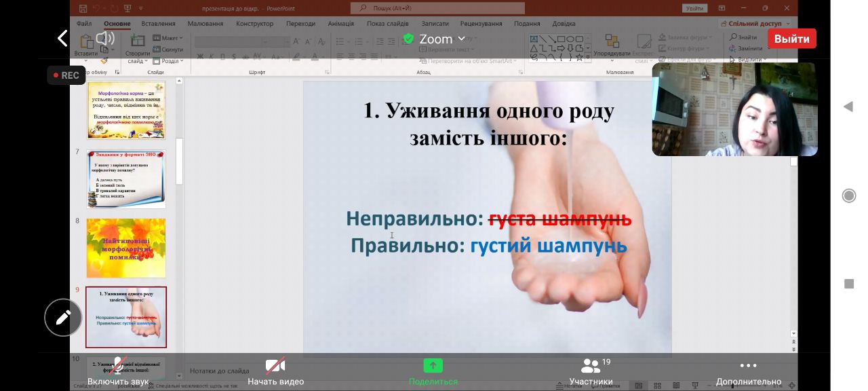The height and width of the screenshot is (391, 868).
Task: Open the annotation pencil tool
Action: coord(63,317)
